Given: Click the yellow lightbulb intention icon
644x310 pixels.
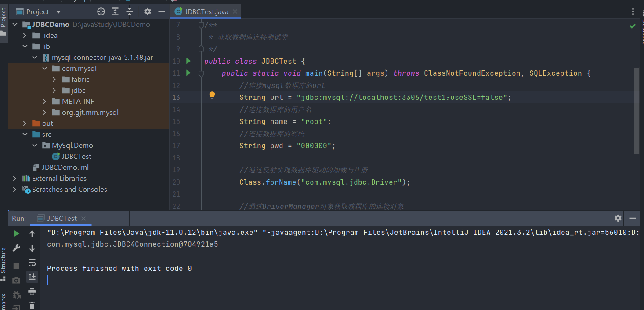Looking at the screenshot, I should [x=212, y=95].
